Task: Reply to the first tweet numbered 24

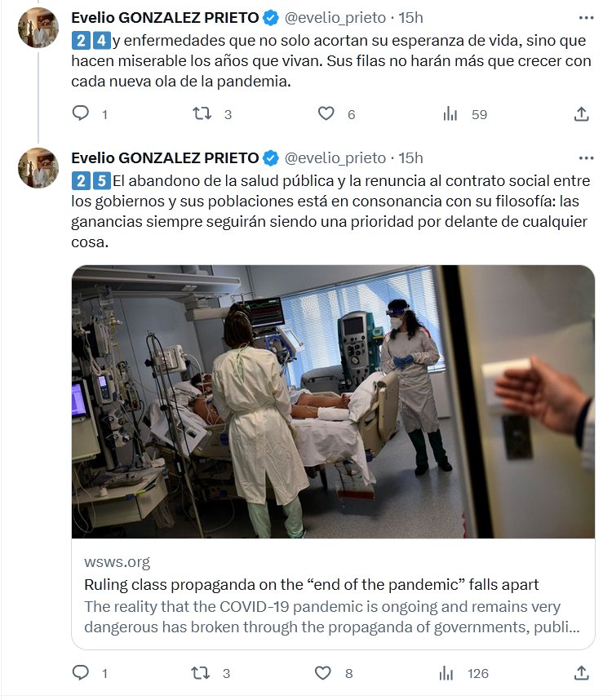Action: point(81,114)
